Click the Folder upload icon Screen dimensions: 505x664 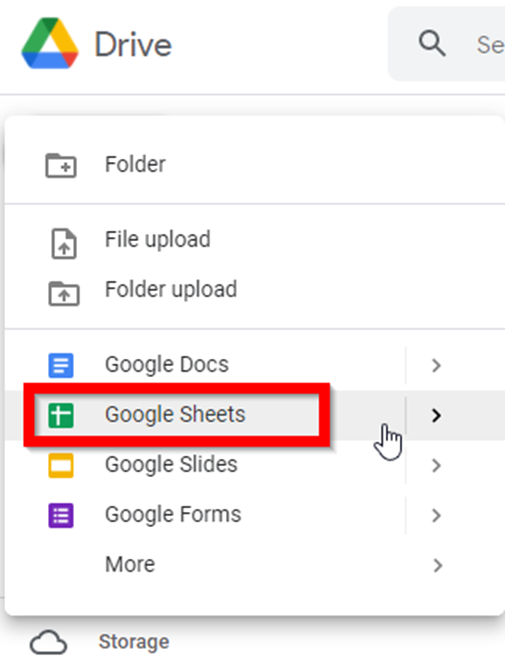pyautogui.click(x=64, y=293)
